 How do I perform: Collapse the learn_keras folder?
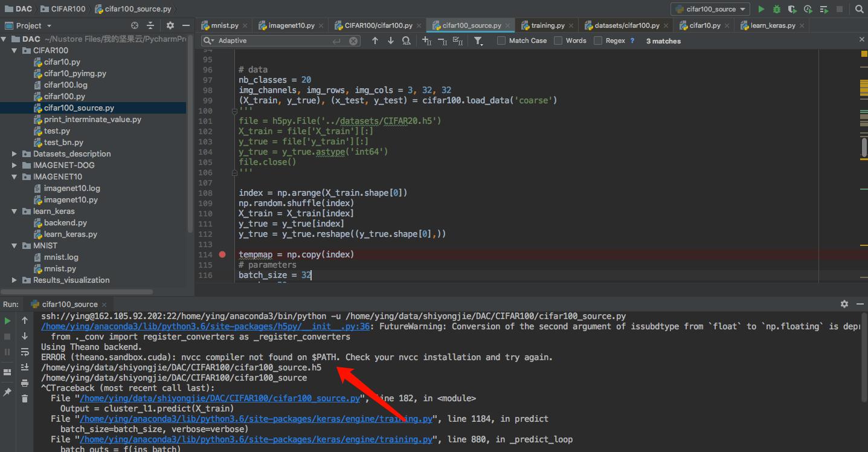(x=14, y=211)
